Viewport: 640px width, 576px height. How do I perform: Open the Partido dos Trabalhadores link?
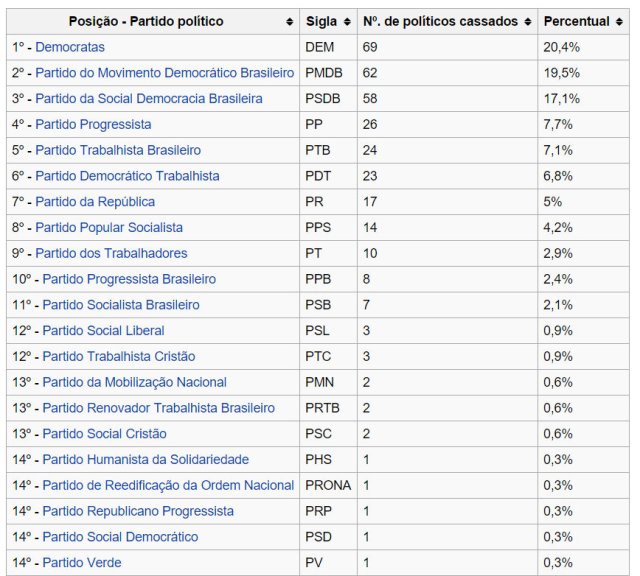[x=111, y=253]
